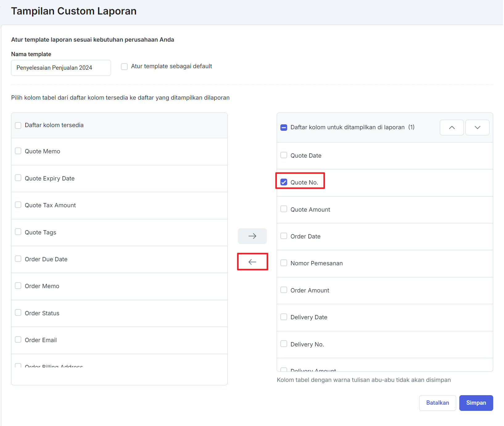Click the left arrow to remove columns
The width and height of the screenshot is (504, 426).
tap(252, 262)
